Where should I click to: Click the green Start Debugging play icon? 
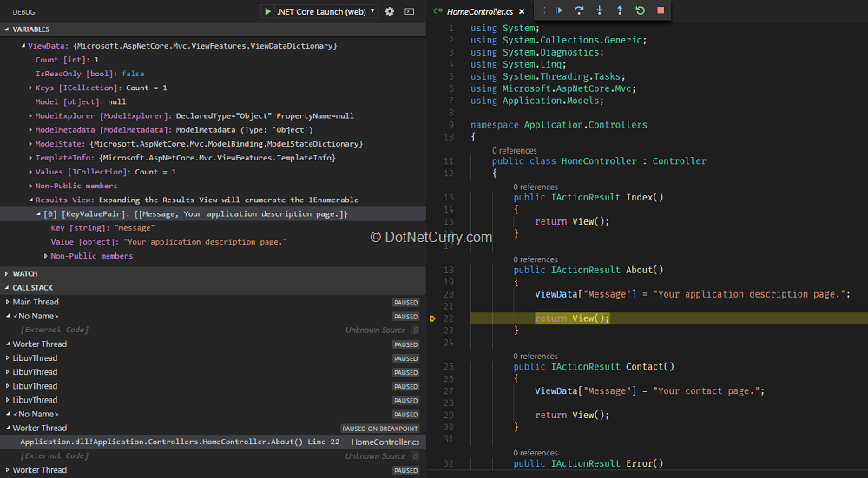point(267,11)
